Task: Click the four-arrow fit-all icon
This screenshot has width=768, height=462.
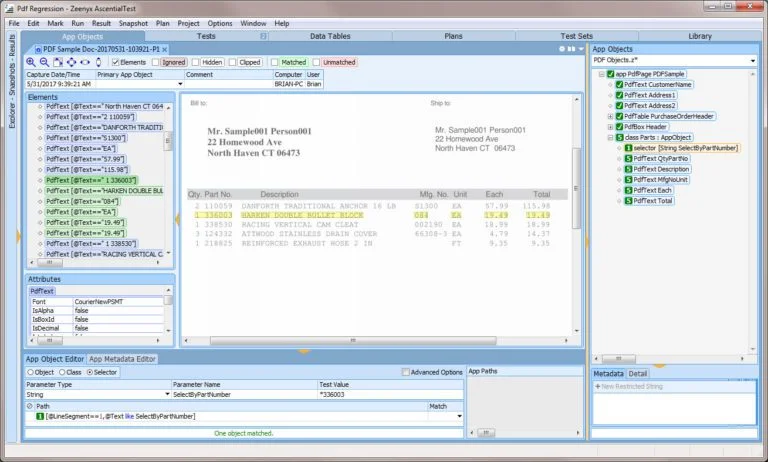Action: point(72,62)
